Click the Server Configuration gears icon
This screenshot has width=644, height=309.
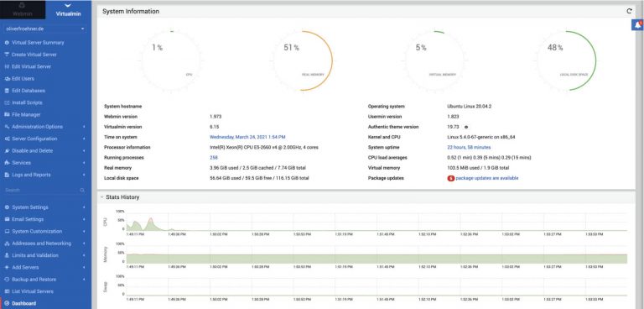[x=7, y=139]
